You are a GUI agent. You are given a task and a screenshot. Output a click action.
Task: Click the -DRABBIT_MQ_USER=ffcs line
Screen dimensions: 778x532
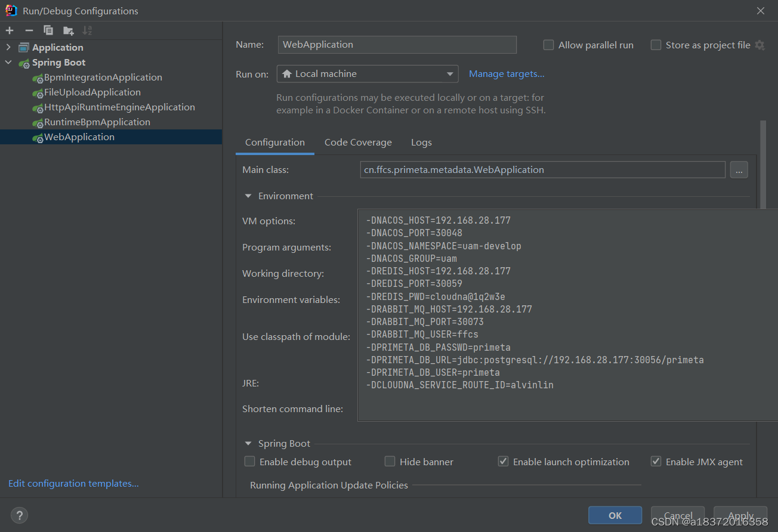pos(422,335)
